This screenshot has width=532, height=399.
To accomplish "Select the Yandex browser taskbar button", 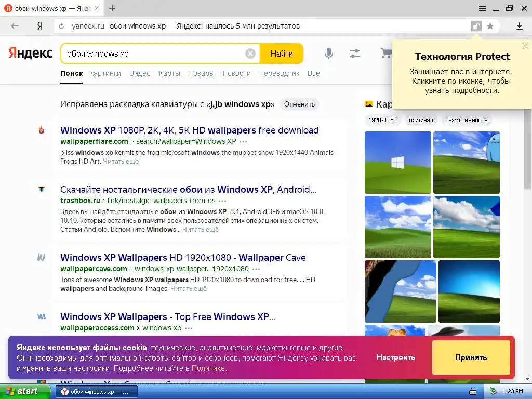I will [96, 392].
